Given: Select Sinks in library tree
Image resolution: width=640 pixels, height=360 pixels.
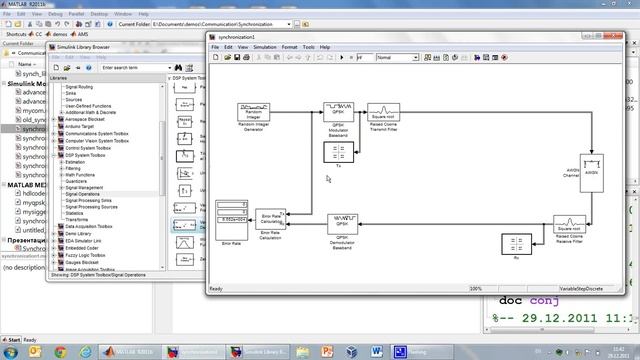Looking at the screenshot, I should [x=71, y=93].
